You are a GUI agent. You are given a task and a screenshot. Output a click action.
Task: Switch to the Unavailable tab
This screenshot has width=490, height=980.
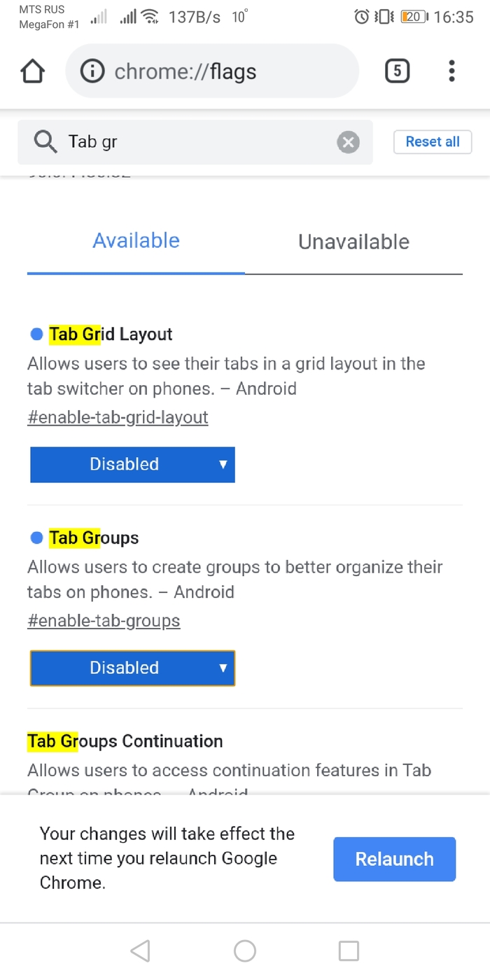tap(353, 241)
